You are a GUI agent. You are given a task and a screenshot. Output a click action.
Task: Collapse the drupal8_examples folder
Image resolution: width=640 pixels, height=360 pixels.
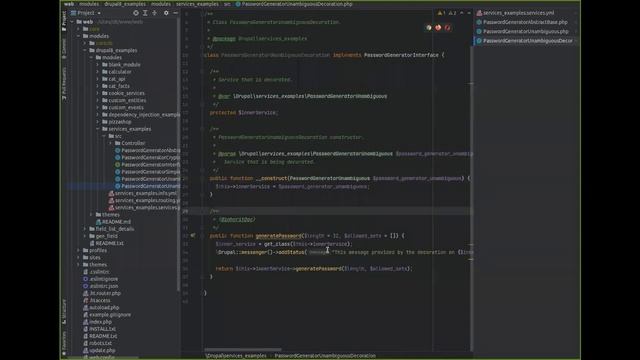point(85,51)
